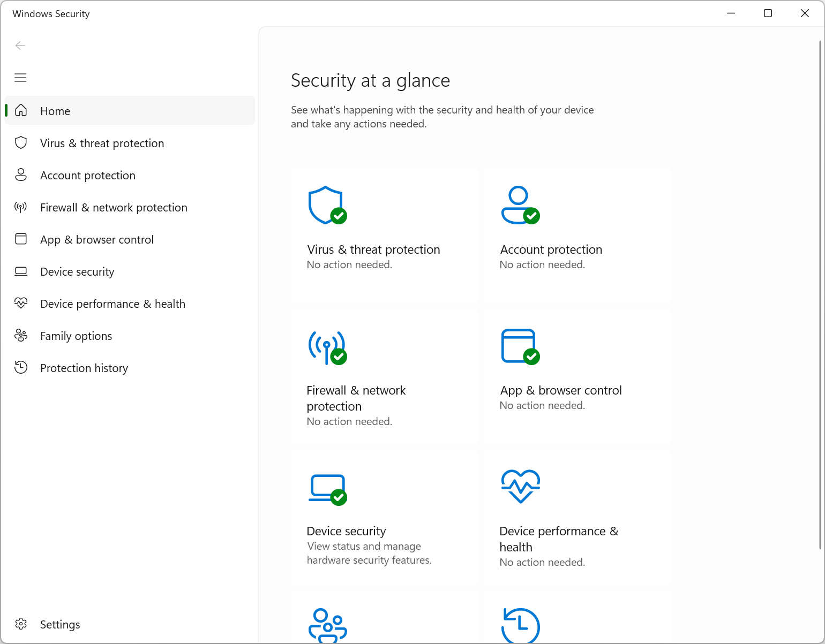Click 'No action needed.' under Virus & threat protection
Viewport: 825px width, 644px height.
[x=349, y=264]
